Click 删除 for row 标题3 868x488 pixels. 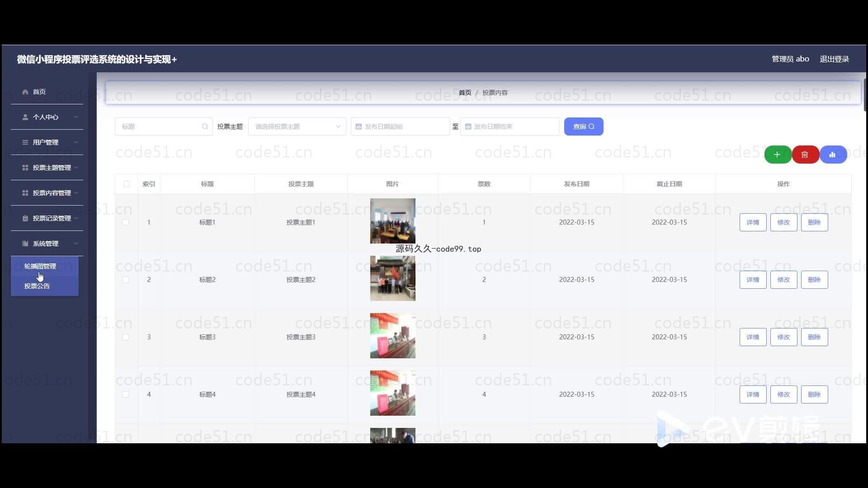(814, 337)
